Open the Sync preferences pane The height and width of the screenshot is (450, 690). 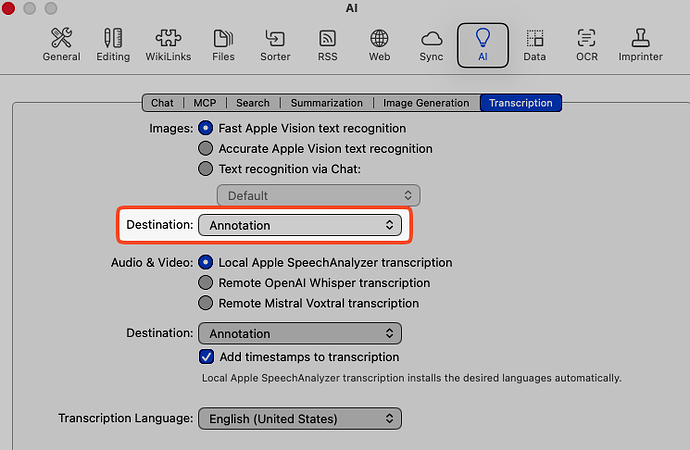point(431,45)
